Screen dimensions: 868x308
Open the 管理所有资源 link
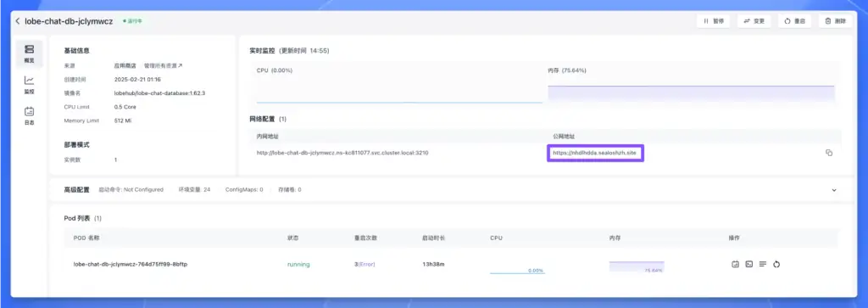tap(164, 65)
